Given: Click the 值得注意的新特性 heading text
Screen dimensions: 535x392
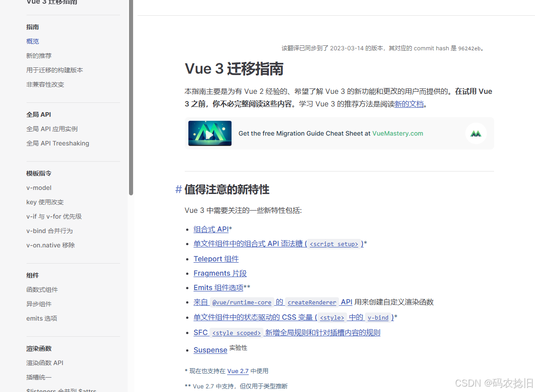Looking at the screenshot, I should (x=227, y=189).
